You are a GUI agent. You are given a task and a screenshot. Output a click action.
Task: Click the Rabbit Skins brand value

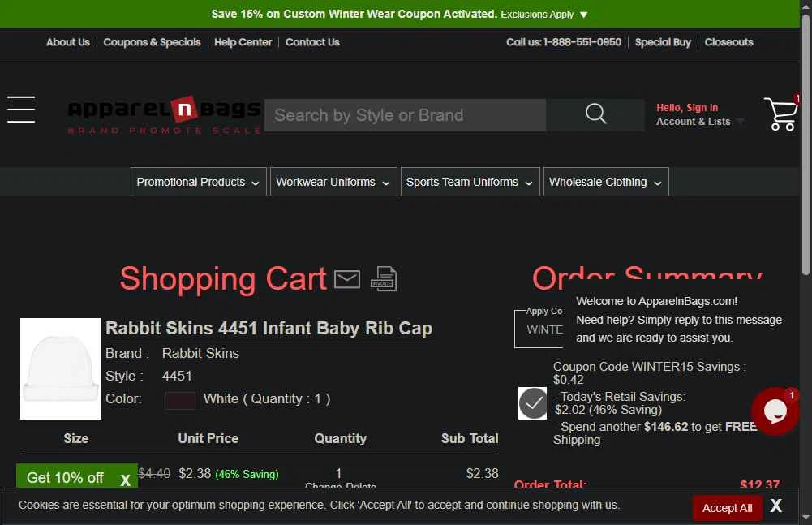[200, 354]
